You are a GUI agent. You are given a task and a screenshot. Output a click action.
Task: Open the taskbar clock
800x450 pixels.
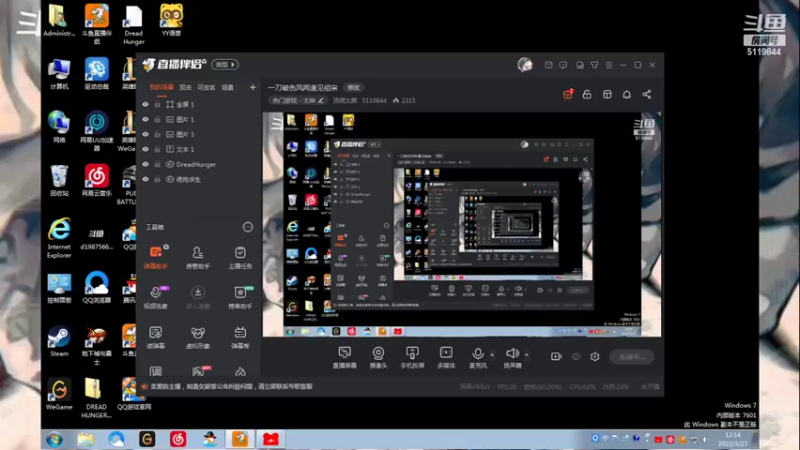733,439
